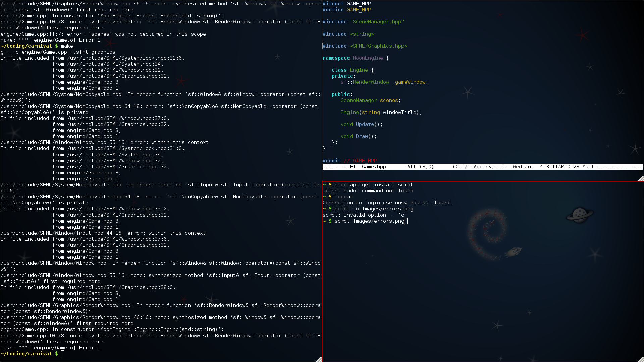
Task: Place cursor at left terminal's final prompt
Action: click(62, 354)
